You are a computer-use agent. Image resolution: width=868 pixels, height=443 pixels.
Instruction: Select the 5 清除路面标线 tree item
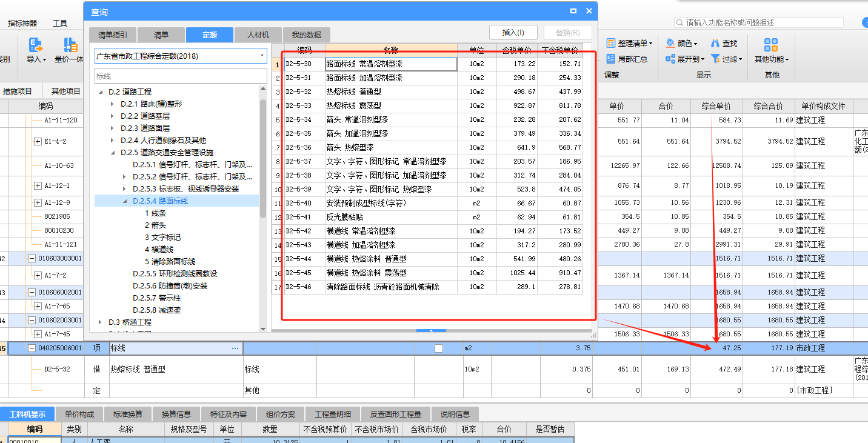pyautogui.click(x=170, y=262)
